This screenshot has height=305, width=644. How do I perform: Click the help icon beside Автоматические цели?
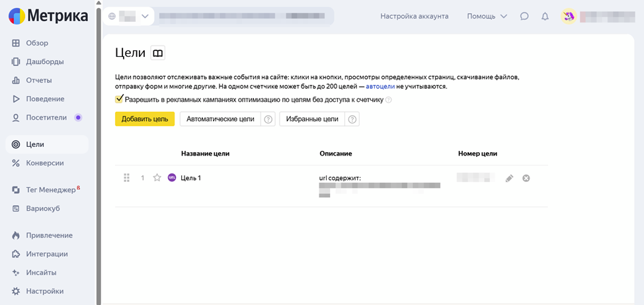pos(268,119)
